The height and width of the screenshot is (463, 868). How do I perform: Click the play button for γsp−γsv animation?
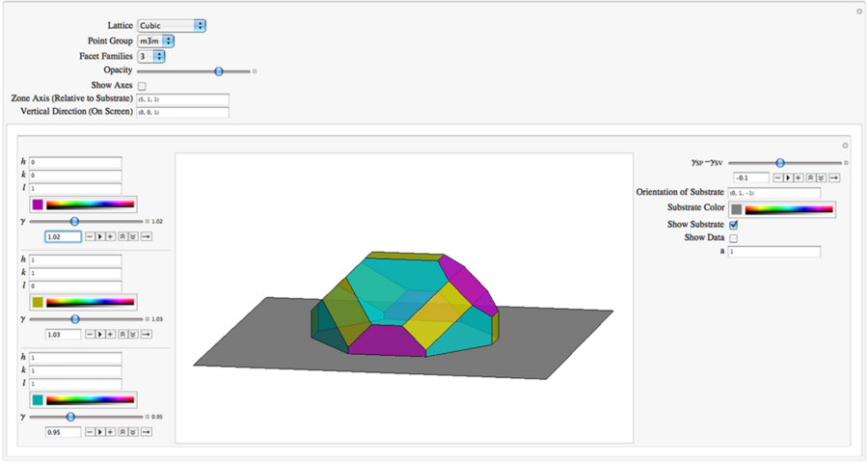pyautogui.click(x=788, y=178)
